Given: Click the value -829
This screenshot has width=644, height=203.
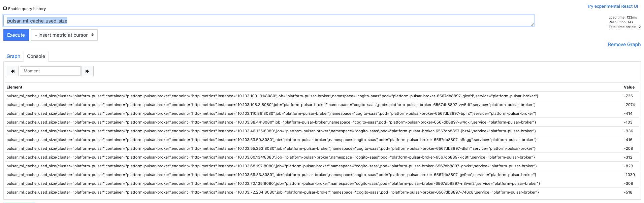Looking at the screenshot, I should pyautogui.click(x=629, y=166).
